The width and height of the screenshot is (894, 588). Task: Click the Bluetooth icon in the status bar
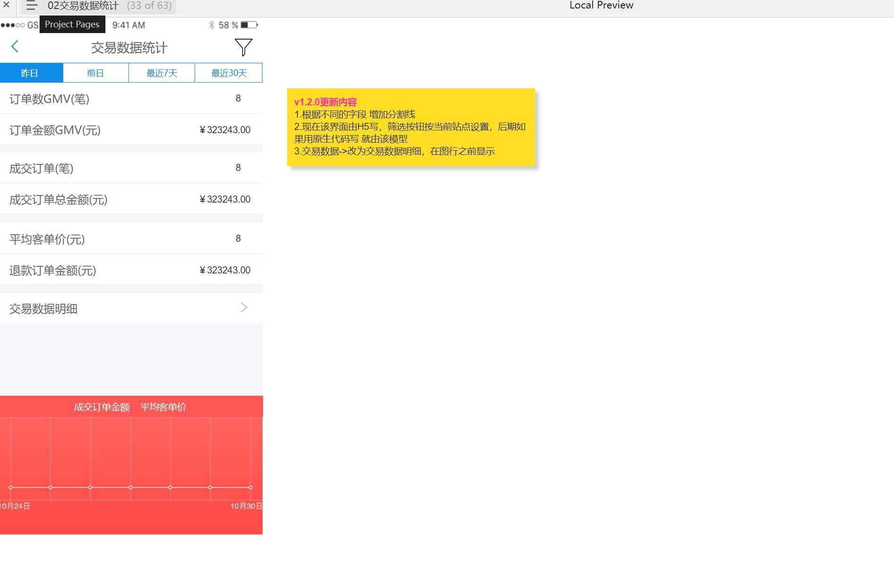(212, 25)
